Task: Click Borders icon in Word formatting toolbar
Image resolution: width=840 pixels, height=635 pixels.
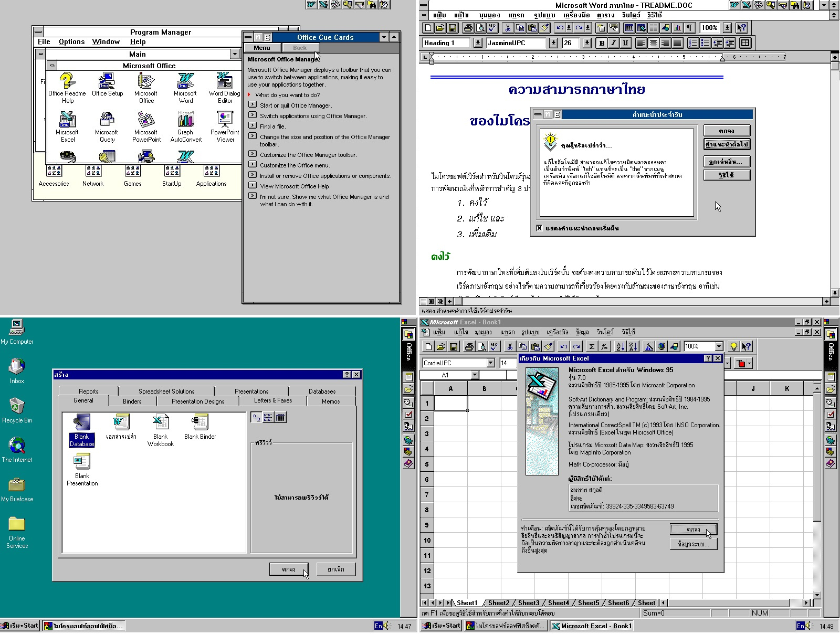Action: pos(745,43)
